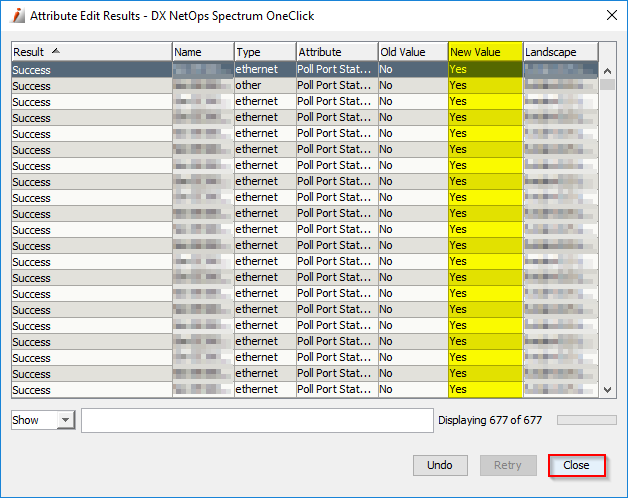Click the Attribute column header
Viewport: 628px width, 498px height.
pos(337,52)
